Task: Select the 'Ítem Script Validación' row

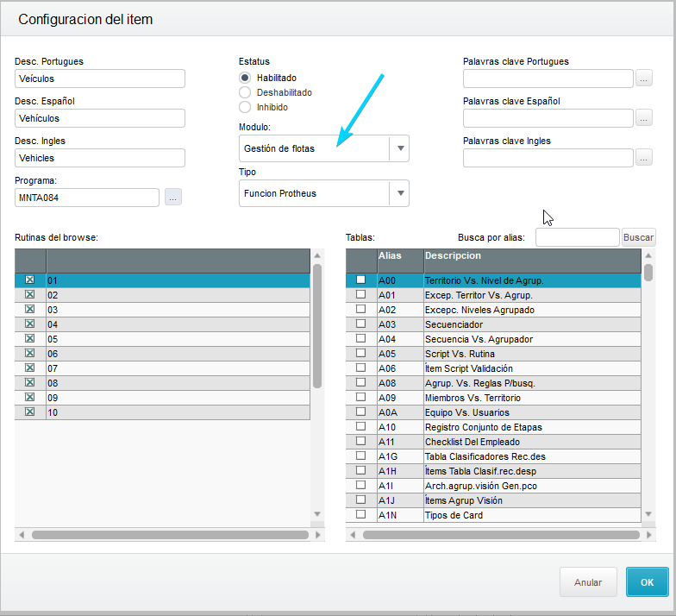Action: coord(493,368)
